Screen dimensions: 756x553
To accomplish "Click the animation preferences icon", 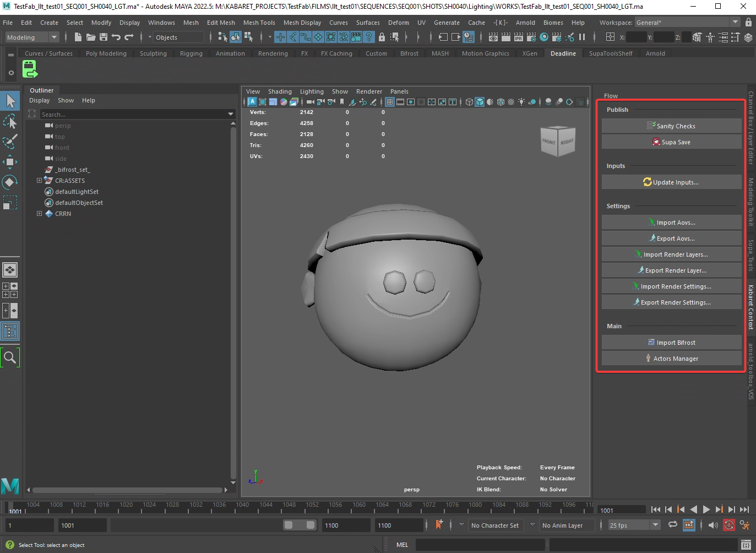I will coord(744,525).
